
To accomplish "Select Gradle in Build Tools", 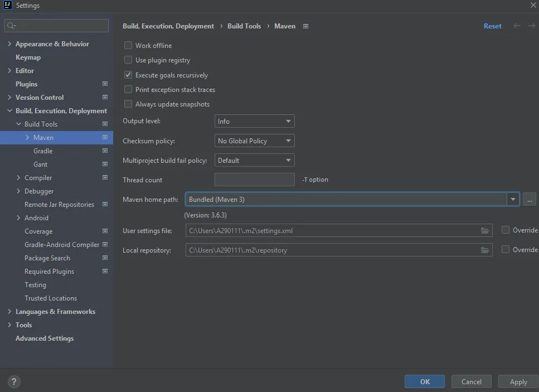I will pyautogui.click(x=43, y=151).
